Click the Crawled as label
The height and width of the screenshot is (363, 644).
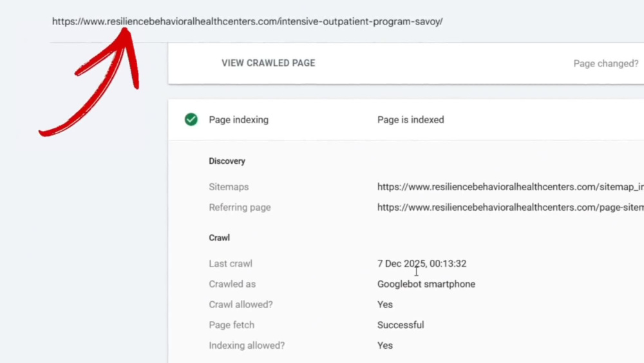[232, 284]
